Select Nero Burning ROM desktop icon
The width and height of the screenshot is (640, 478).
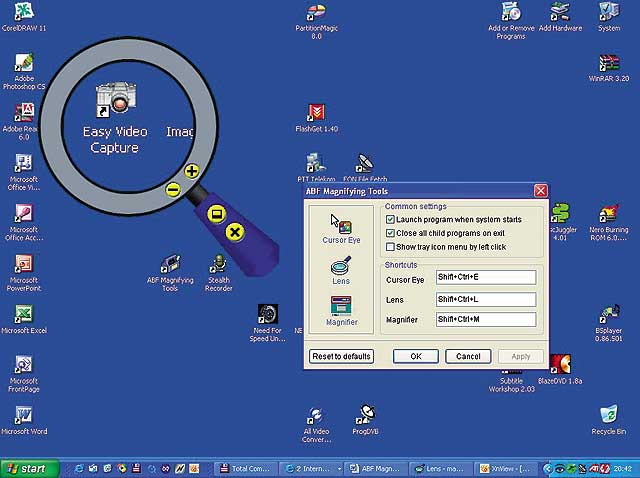608,222
